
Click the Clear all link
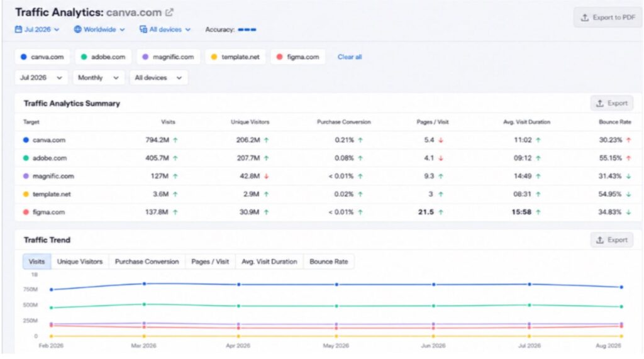pyautogui.click(x=350, y=57)
